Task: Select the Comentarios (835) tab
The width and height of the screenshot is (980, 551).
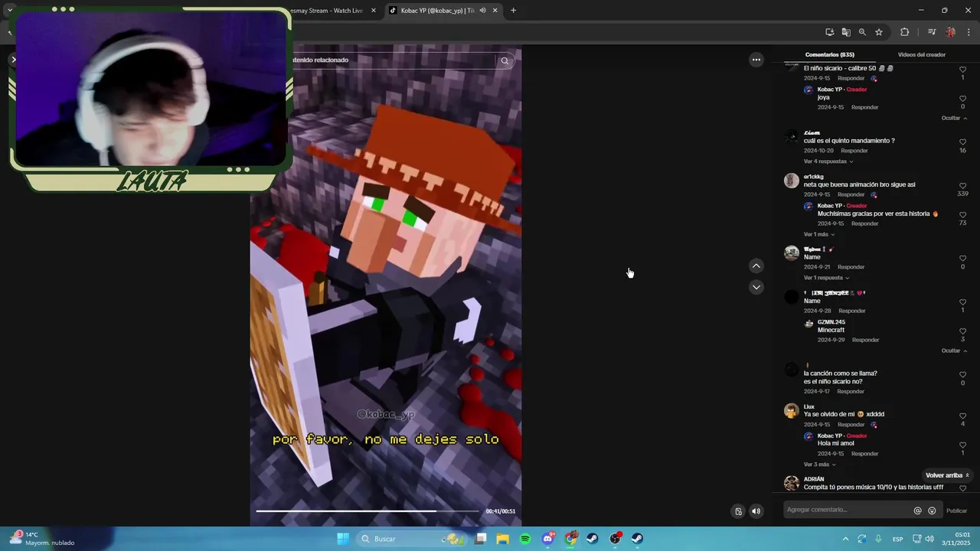Action: (x=829, y=54)
